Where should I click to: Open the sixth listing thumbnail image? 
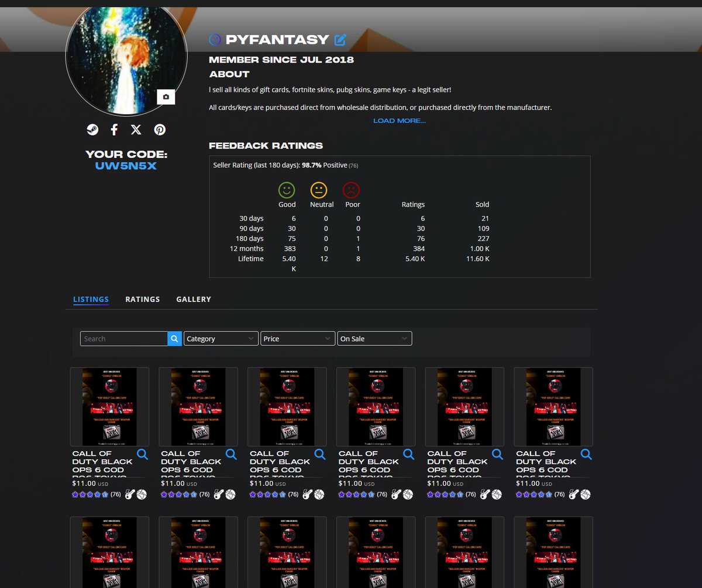pos(553,407)
